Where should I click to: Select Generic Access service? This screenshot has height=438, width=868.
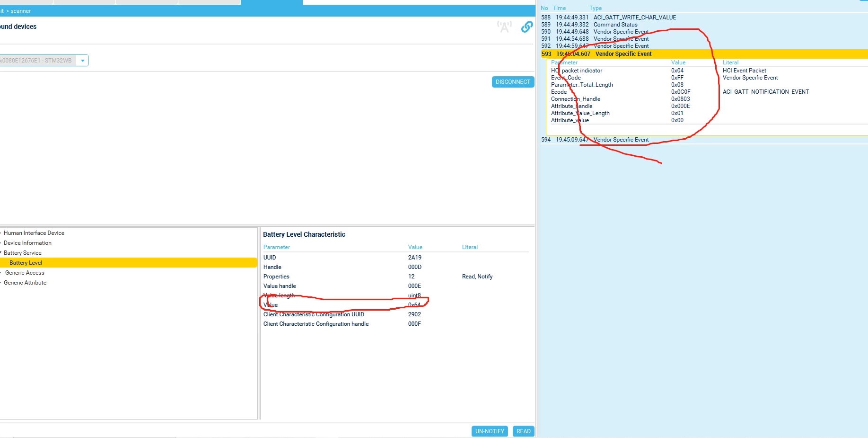point(25,273)
